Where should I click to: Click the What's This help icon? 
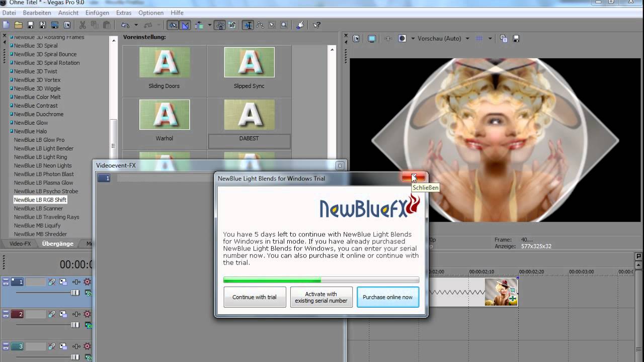(x=316, y=25)
